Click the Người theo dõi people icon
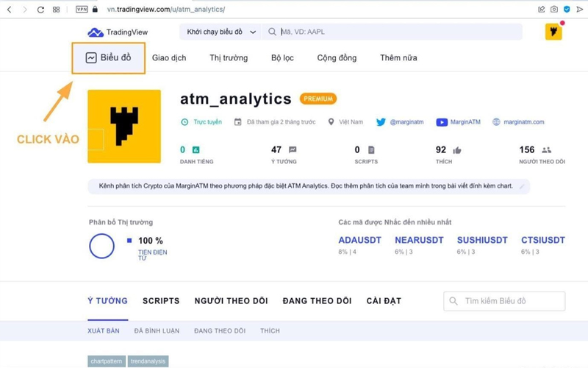Image resolution: width=588 pixels, height=368 pixels. pos(546,150)
